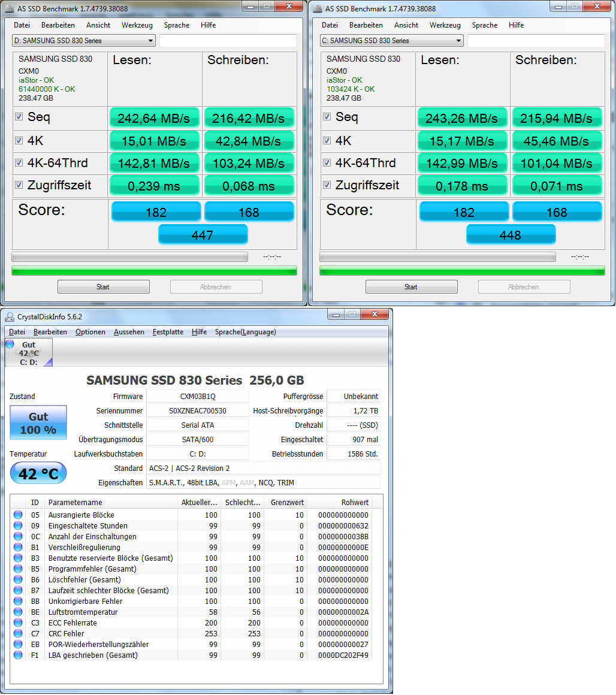Click the Parametername column header
616x695 pixels.
(x=111, y=502)
